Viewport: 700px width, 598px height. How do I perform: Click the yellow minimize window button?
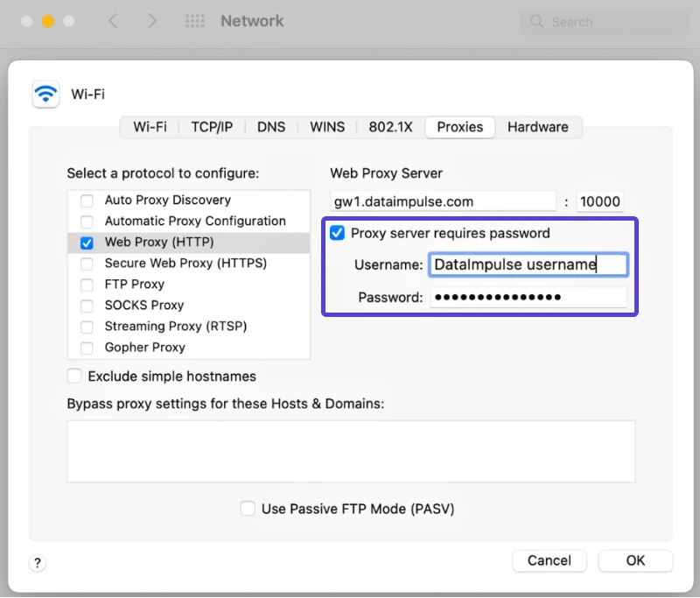(x=48, y=21)
